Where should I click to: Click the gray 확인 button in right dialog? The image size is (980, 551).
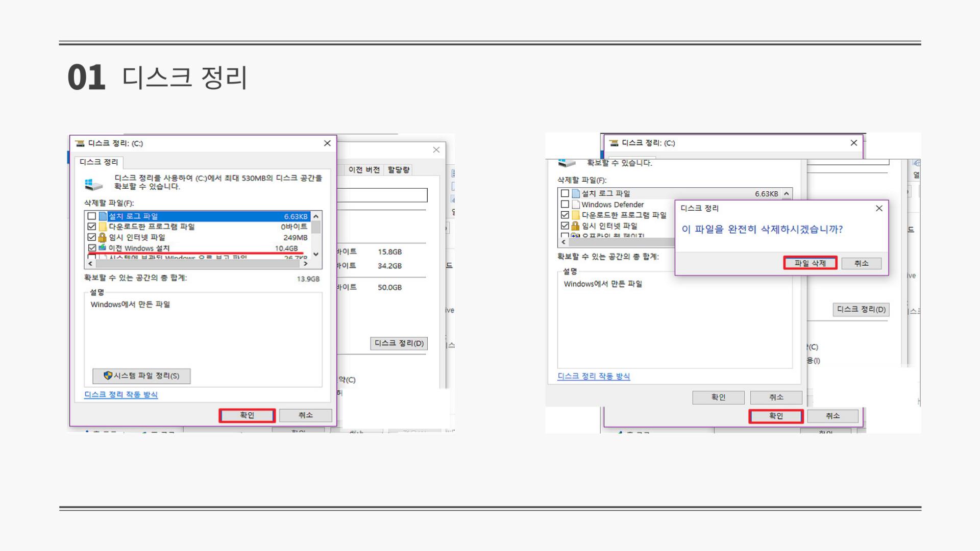coord(718,397)
